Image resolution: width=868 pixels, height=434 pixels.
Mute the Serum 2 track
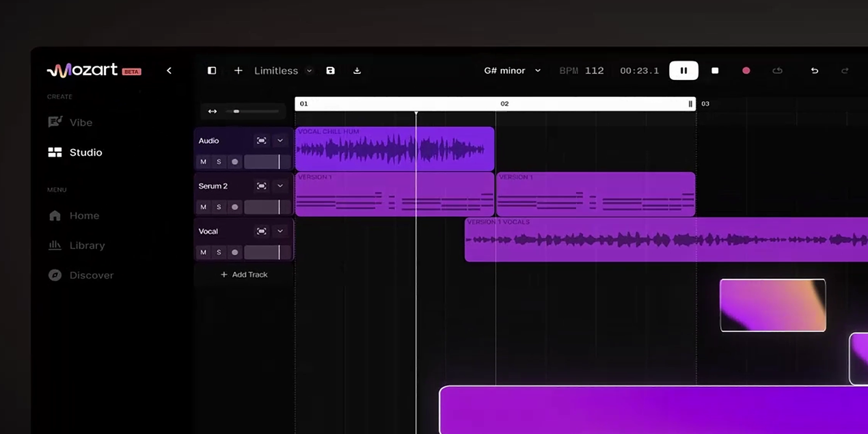pos(203,207)
